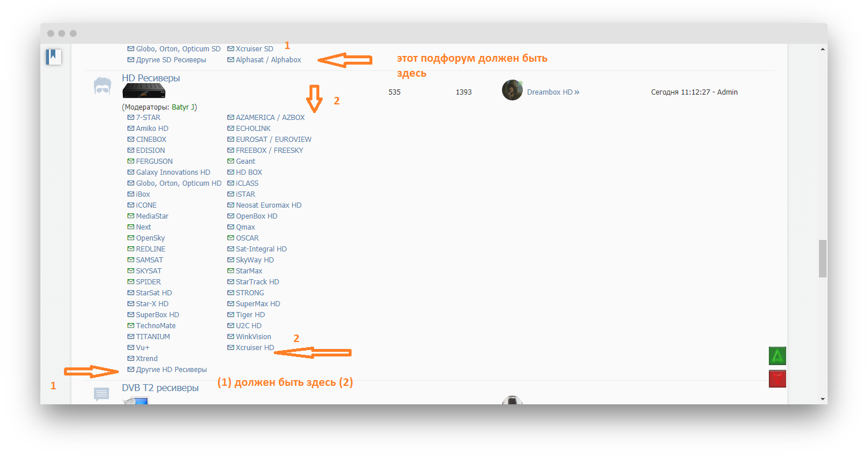Viewport: 868px width, 462px height.
Task: Open the AZAMERICA / AZBOX subforum
Action: (x=270, y=118)
